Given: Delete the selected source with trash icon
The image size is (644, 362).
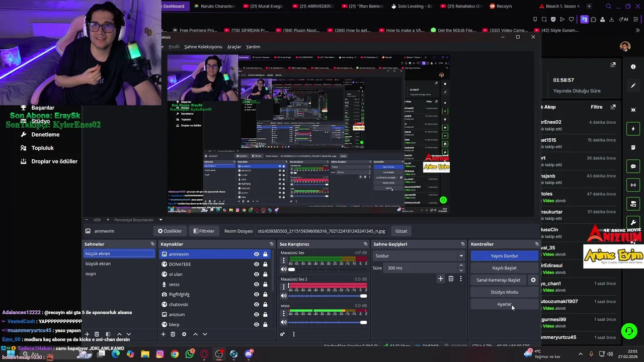Looking at the screenshot, I should (173, 334).
